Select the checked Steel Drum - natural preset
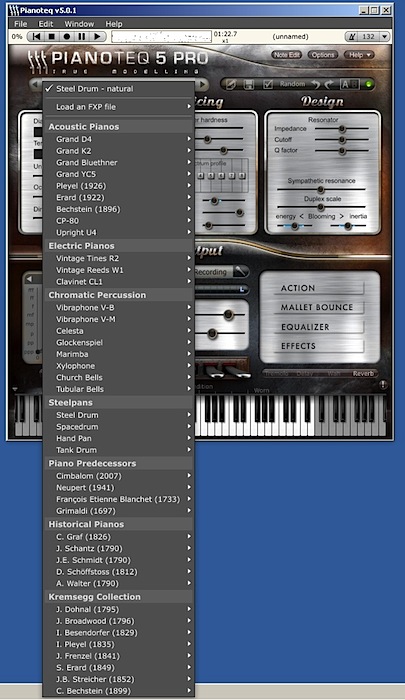This screenshot has width=405, height=700. coord(118,89)
